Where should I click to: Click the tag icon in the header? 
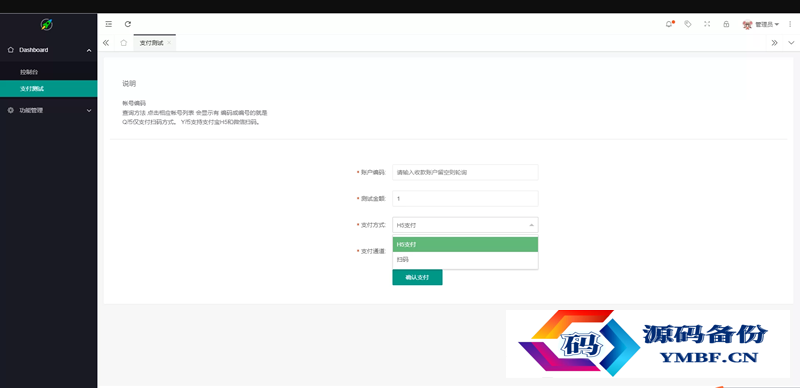tap(688, 24)
